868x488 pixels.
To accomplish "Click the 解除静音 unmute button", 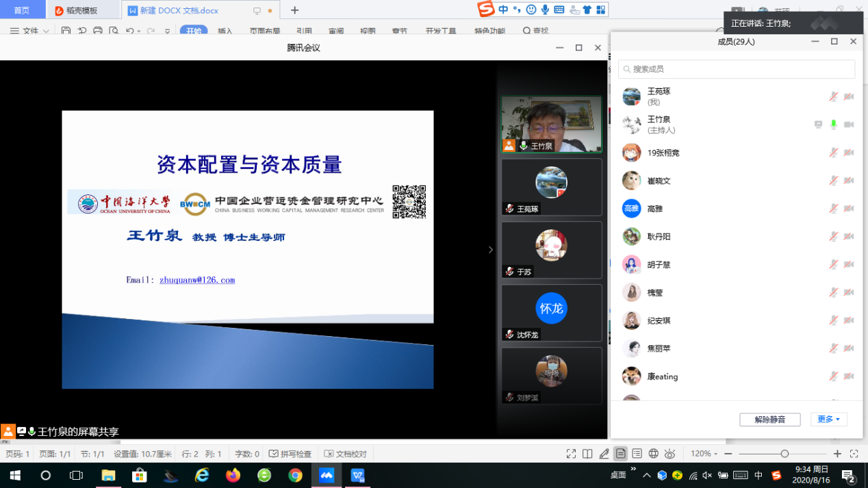I will tap(769, 420).
